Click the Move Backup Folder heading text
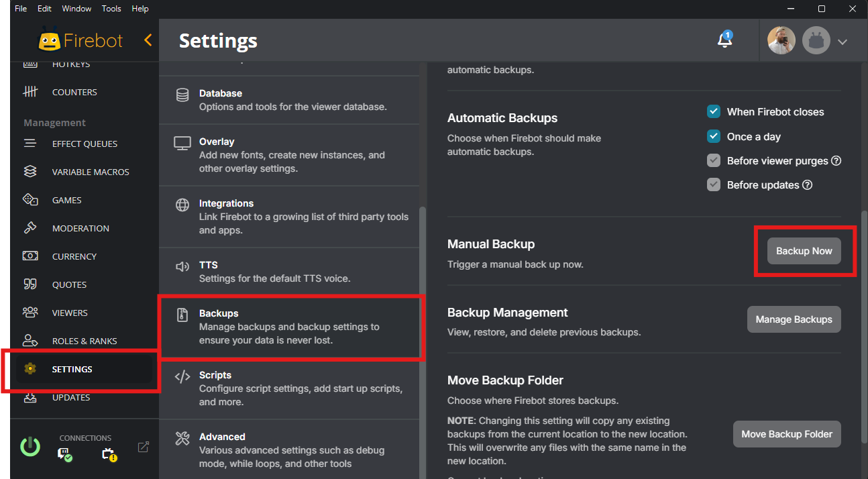Viewport: 868px width, 479px height. tap(505, 380)
